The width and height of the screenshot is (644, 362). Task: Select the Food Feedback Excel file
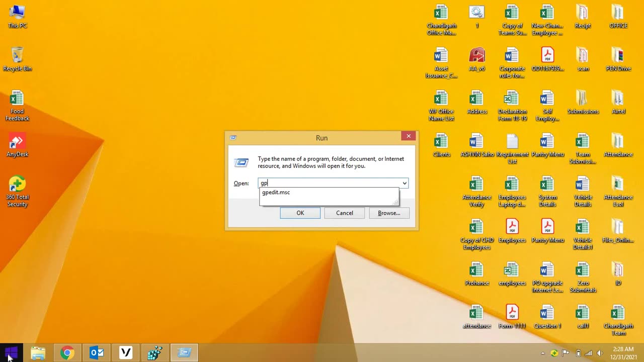pos(17,106)
